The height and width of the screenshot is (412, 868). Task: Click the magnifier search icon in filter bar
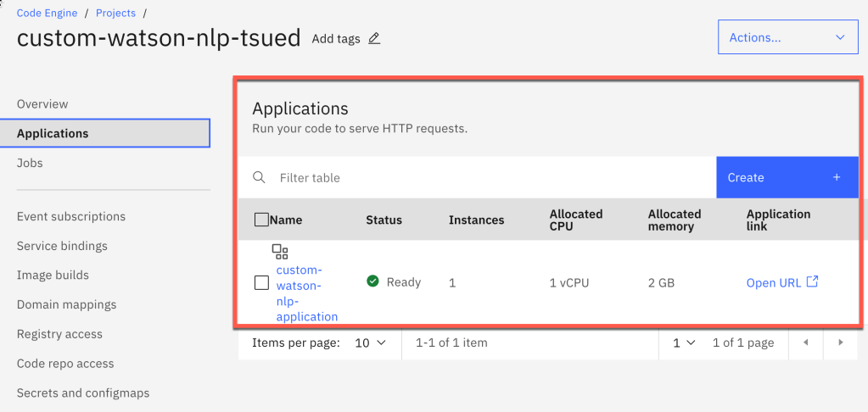260,177
